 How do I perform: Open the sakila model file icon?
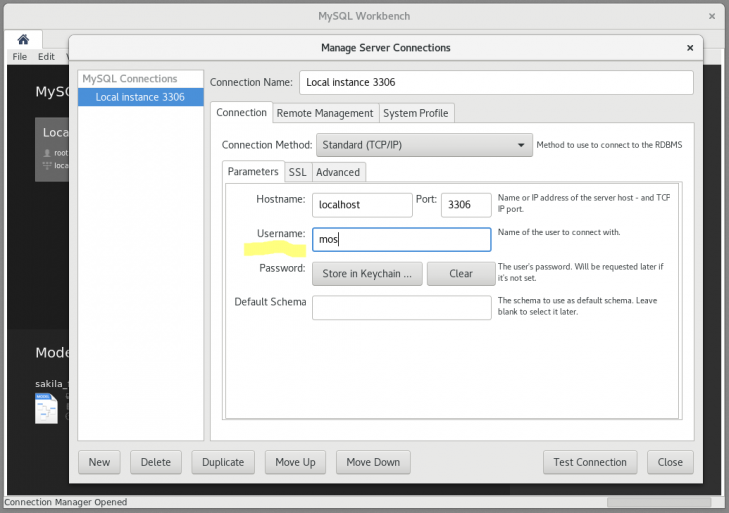click(x=46, y=408)
